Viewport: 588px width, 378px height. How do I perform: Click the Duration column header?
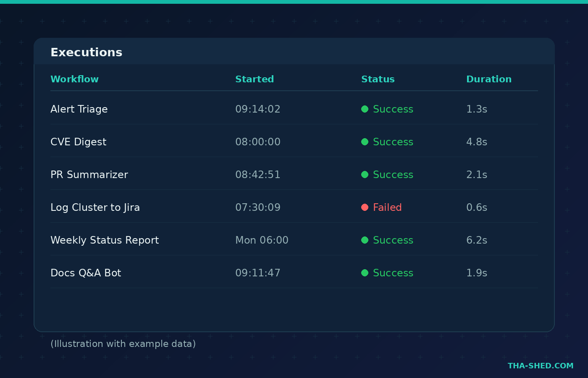(489, 79)
